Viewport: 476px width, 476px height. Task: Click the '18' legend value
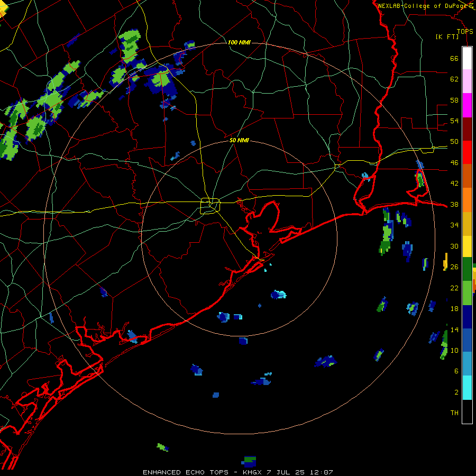(454, 309)
